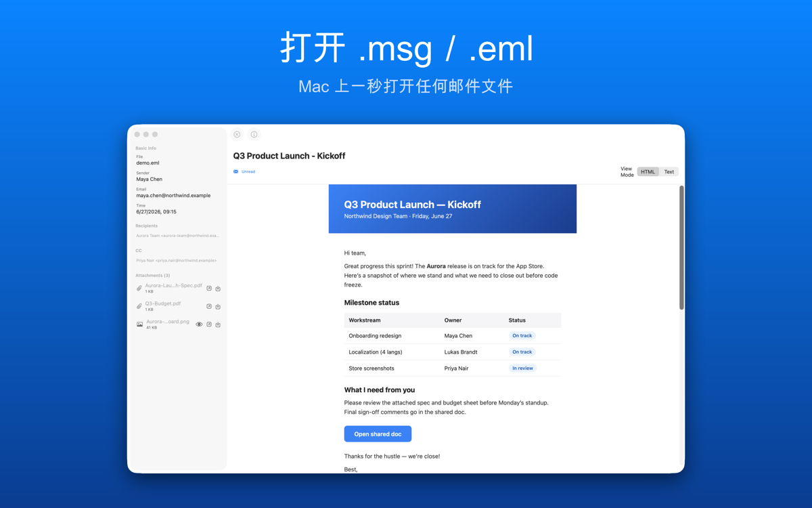The width and height of the screenshot is (812, 508).
Task: Open Q3-Budget.pdf in an external app
Action: tap(209, 306)
